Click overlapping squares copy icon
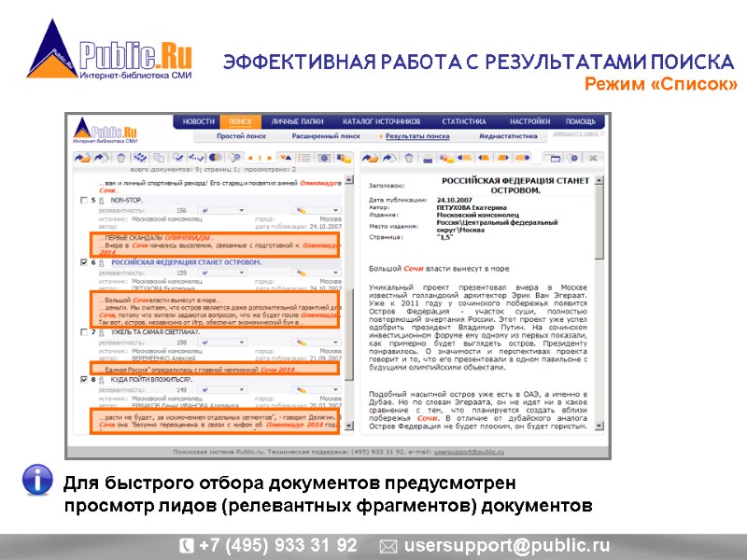The width and height of the screenshot is (747, 560). 159,158
